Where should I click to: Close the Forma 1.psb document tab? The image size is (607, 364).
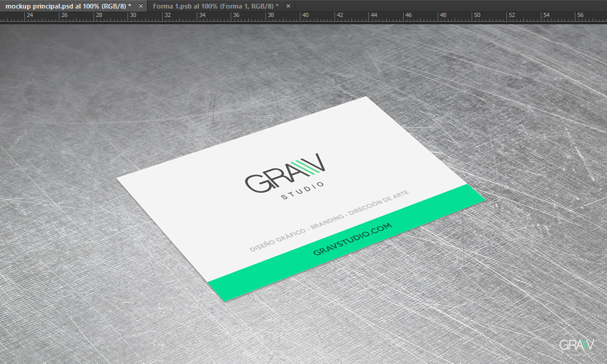[288, 6]
